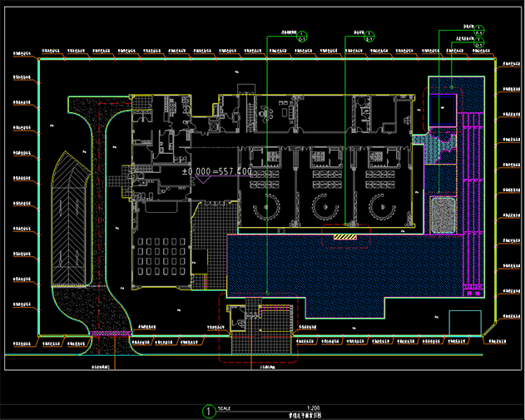Select the magenta strip at the driveway entrance

[x=108, y=334]
